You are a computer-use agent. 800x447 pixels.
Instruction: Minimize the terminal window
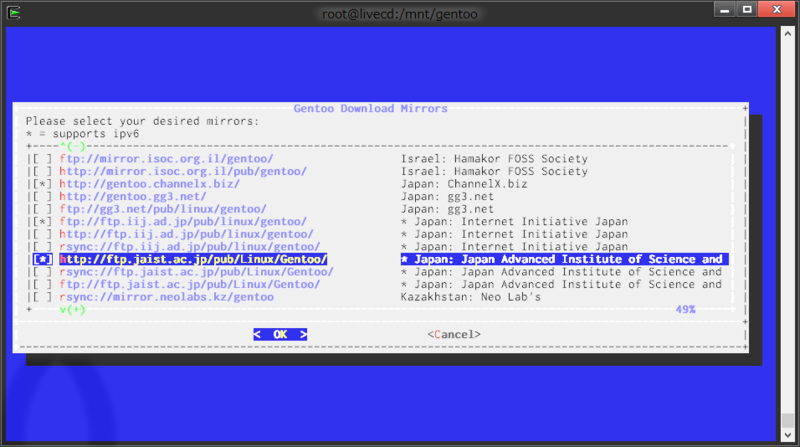[x=724, y=9]
